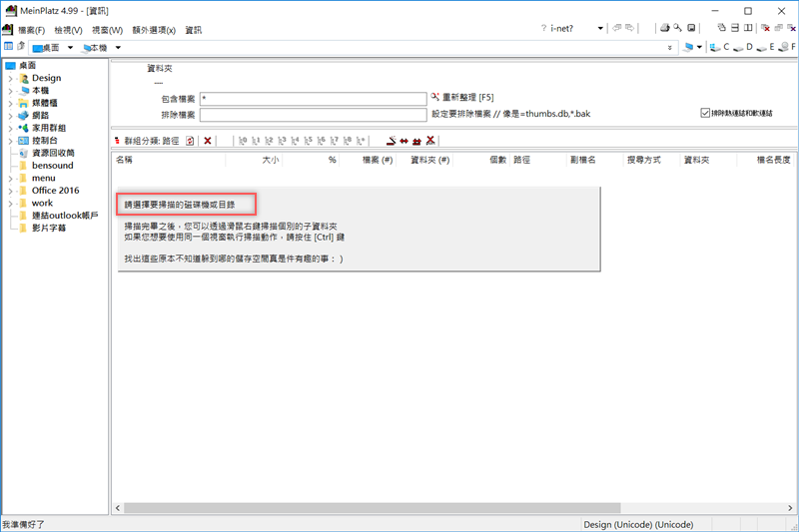Click the 包含檔案 input field

click(313, 99)
